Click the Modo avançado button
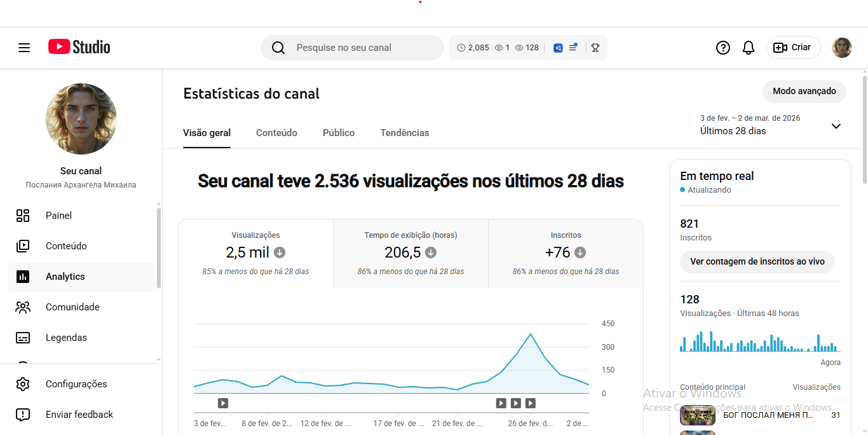Image resolution: width=868 pixels, height=435 pixels. coord(804,91)
